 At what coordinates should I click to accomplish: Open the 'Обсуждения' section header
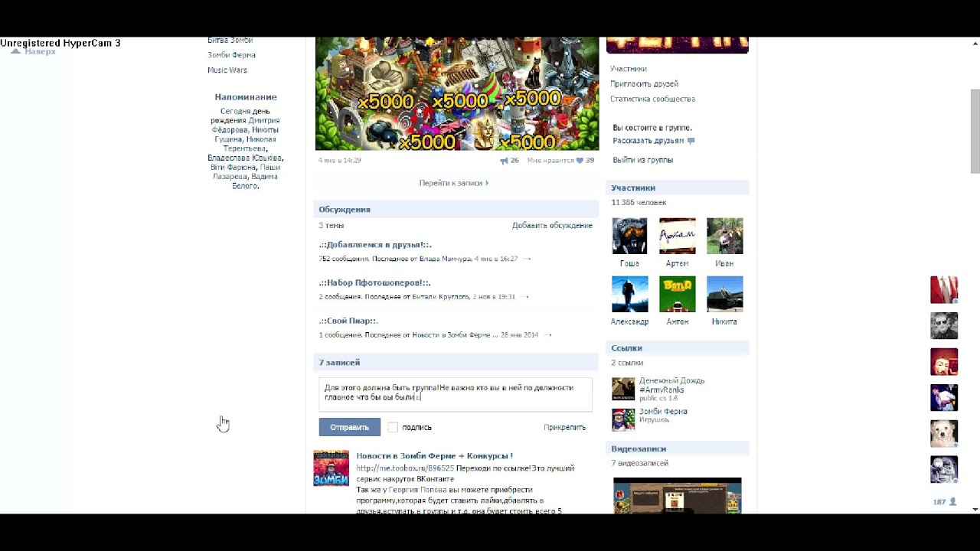tap(456, 209)
